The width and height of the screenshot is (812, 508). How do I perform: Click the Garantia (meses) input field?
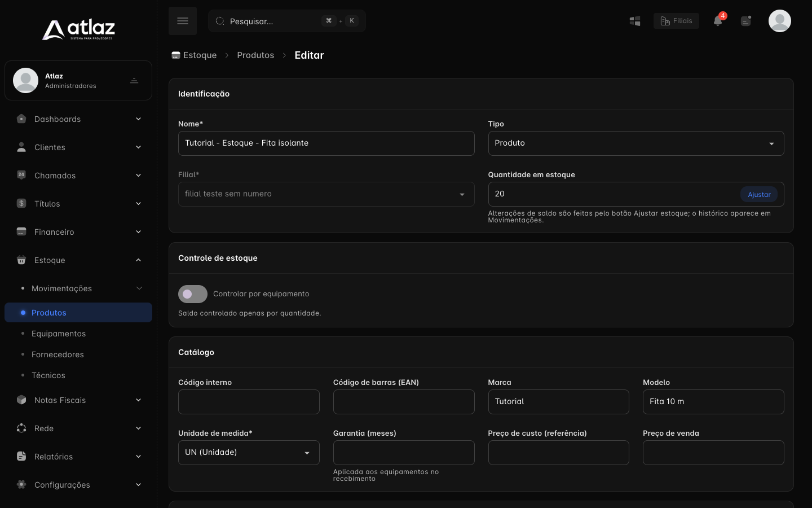click(404, 453)
